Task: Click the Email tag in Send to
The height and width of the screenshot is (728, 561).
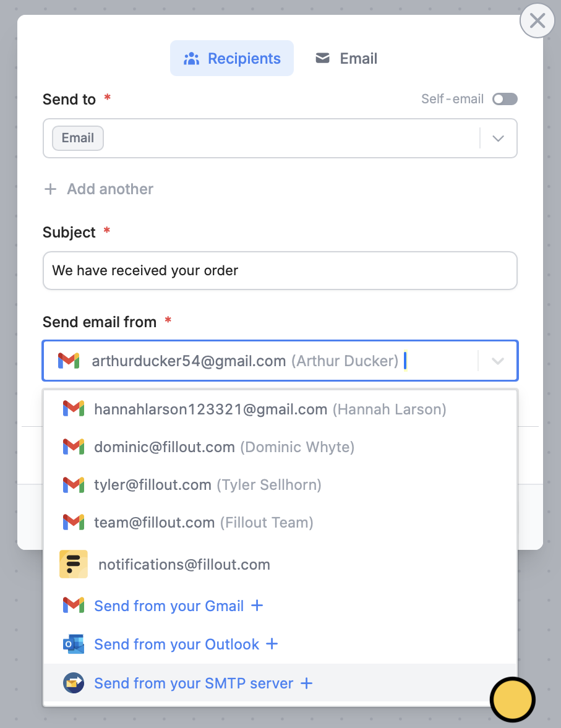Action: click(x=78, y=139)
